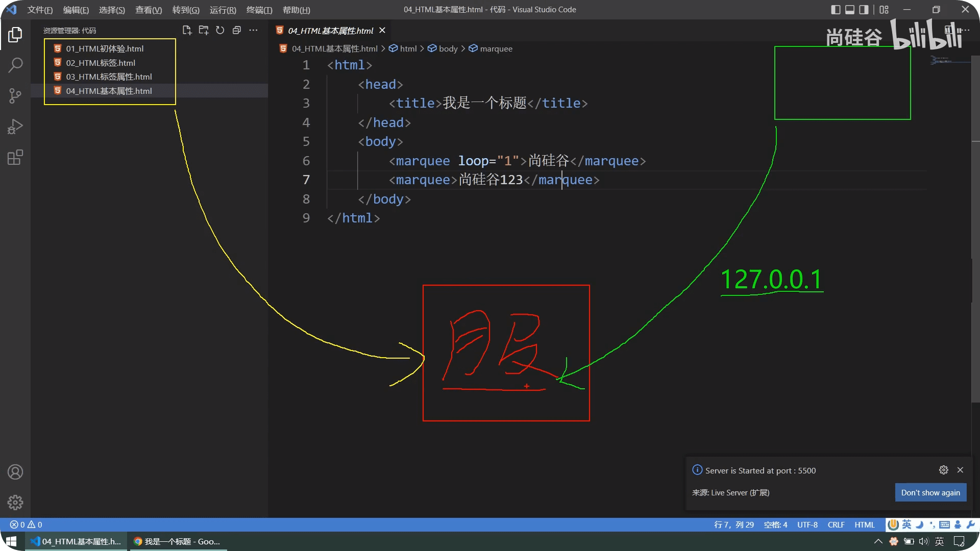Toggle secondary side bar layout button
This screenshot has width=980, height=551.
(x=864, y=10)
